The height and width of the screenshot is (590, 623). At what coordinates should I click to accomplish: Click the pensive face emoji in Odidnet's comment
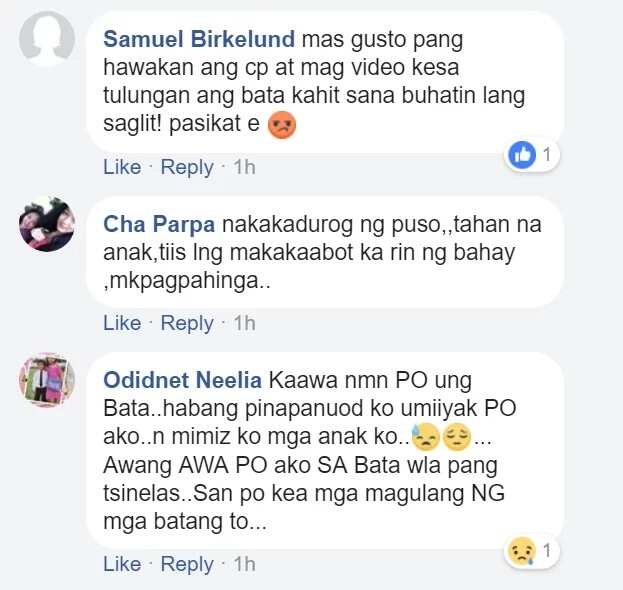click(457, 437)
